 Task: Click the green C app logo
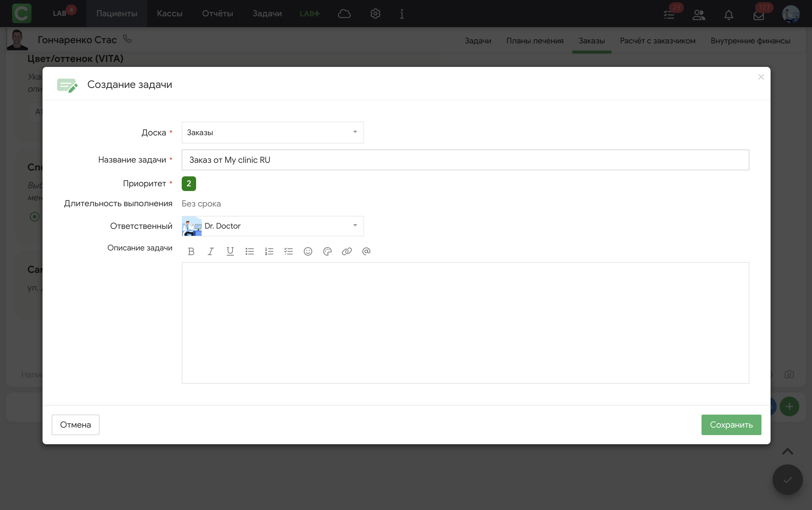(22, 14)
